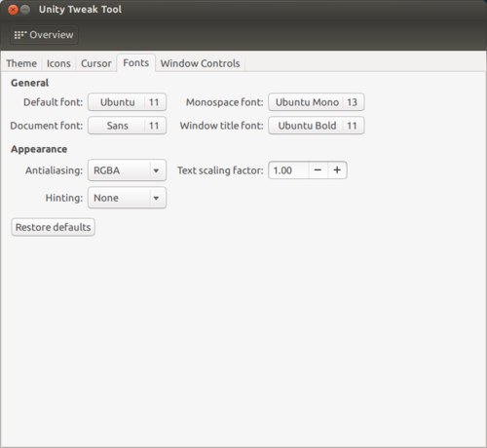Expand the Antialiasing dropdown arrow
Image resolution: width=487 pixels, height=448 pixels.
(x=156, y=170)
